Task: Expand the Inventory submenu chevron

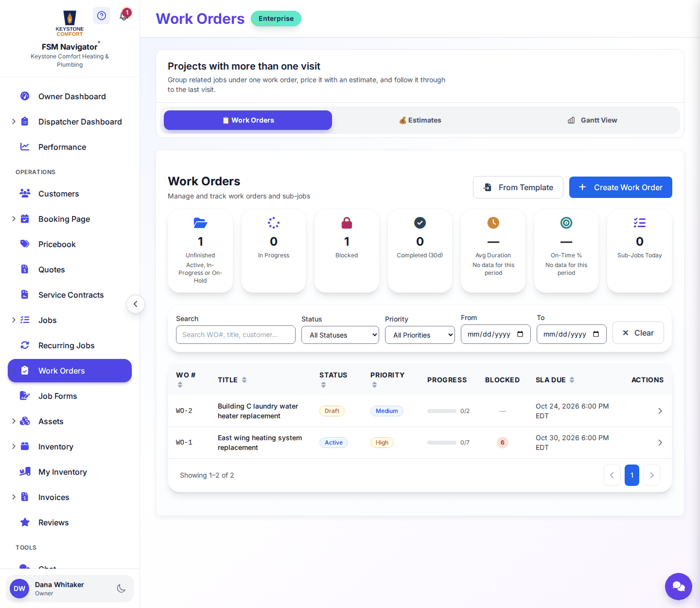Action: click(x=14, y=447)
